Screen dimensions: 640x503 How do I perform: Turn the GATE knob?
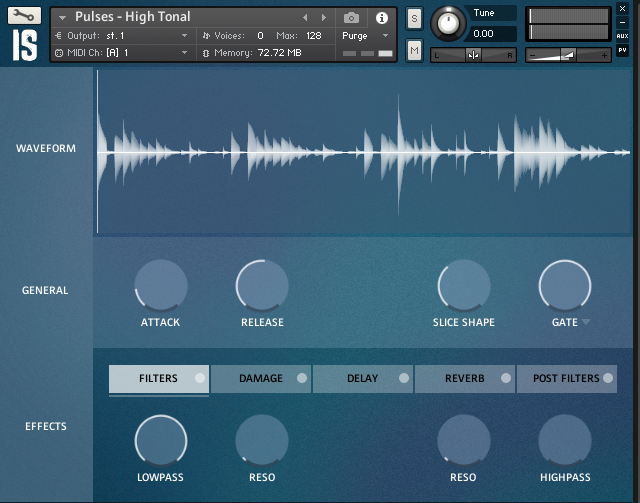coord(565,285)
